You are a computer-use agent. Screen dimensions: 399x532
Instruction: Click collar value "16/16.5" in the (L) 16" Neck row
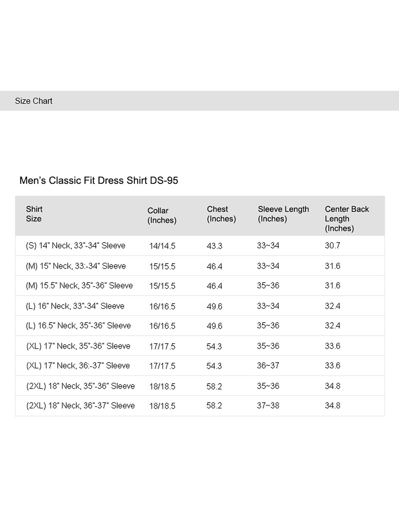(x=162, y=306)
